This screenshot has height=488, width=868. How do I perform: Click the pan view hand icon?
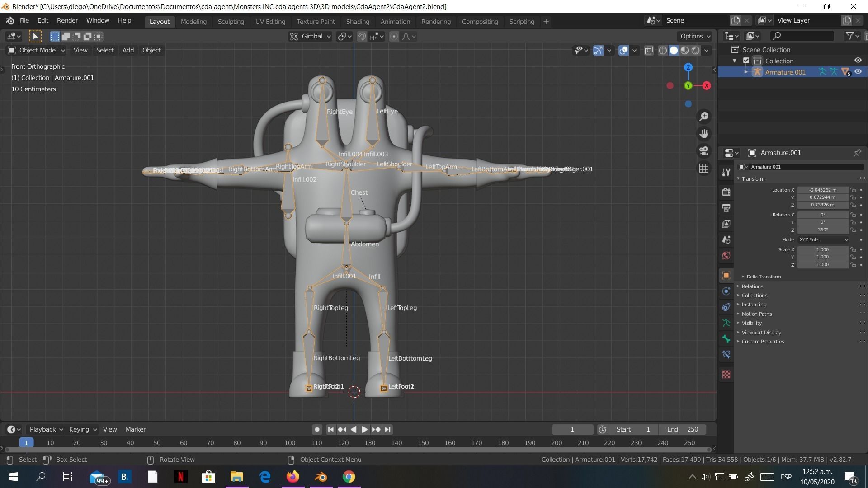click(x=704, y=134)
